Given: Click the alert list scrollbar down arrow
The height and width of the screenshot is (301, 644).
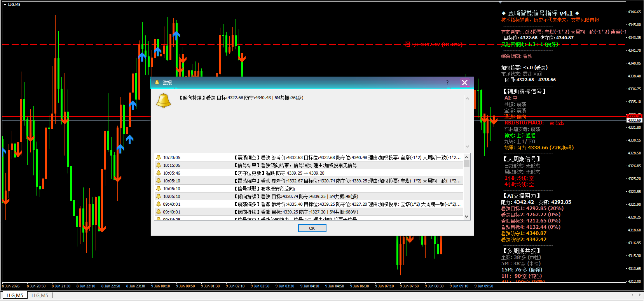Looking at the screenshot, I should coord(467,217).
